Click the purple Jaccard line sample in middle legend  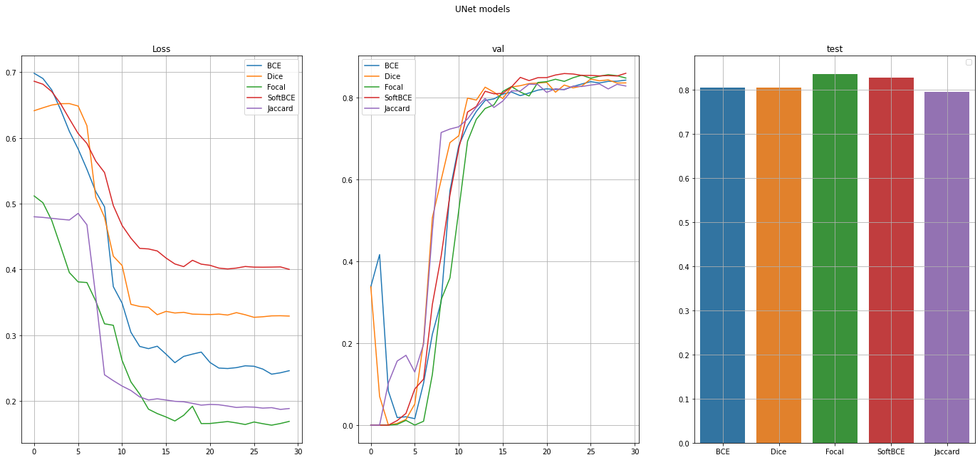pos(371,108)
